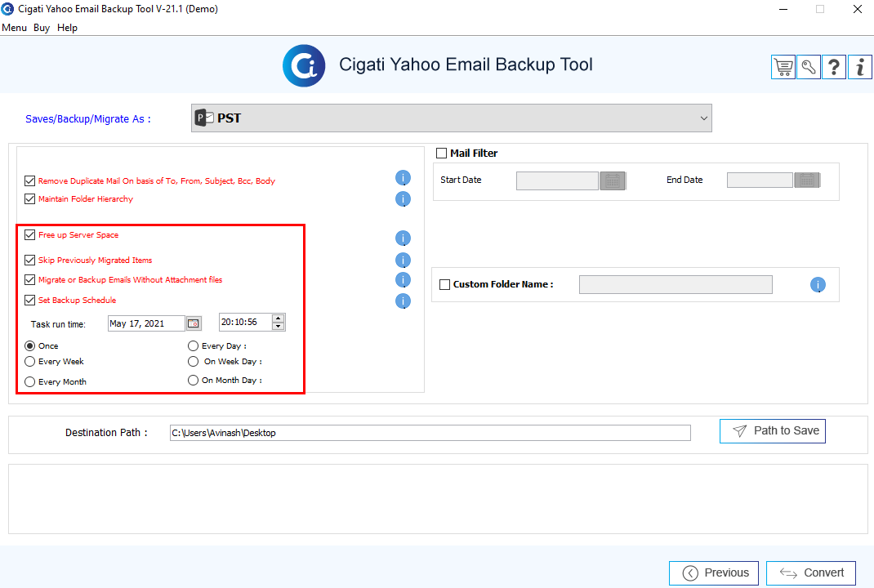Select the On Month Day radio button

click(194, 380)
